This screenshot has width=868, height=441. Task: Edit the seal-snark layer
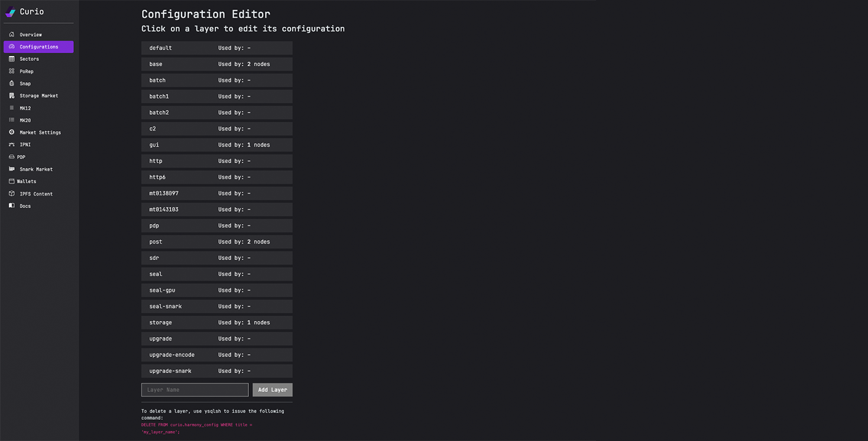216,306
